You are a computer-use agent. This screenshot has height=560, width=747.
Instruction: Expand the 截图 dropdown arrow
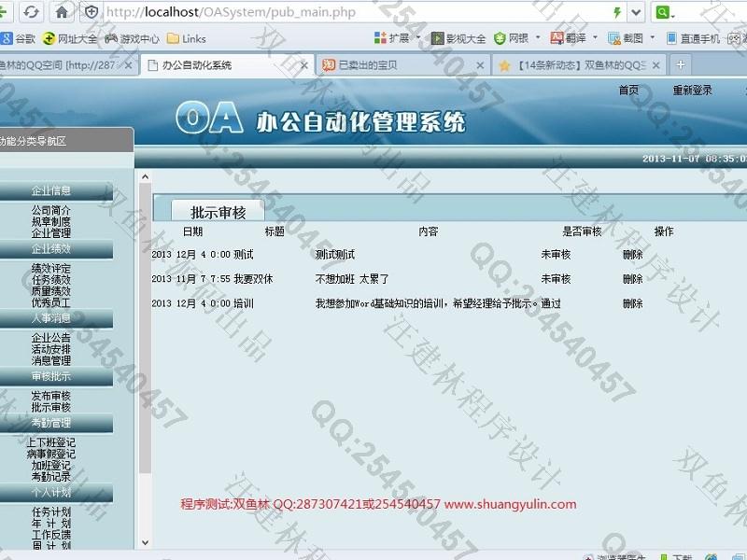pyautogui.click(x=652, y=37)
